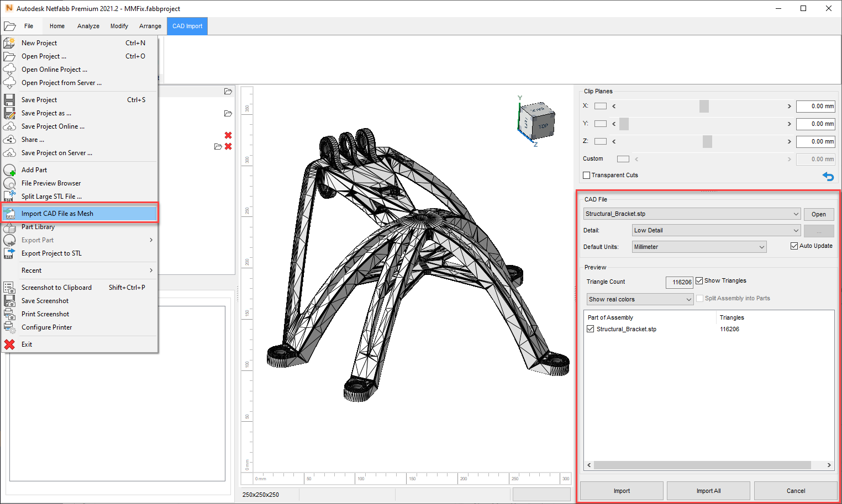Image resolution: width=842 pixels, height=504 pixels.
Task: Click the Export Project to STL icon
Action: (x=9, y=253)
